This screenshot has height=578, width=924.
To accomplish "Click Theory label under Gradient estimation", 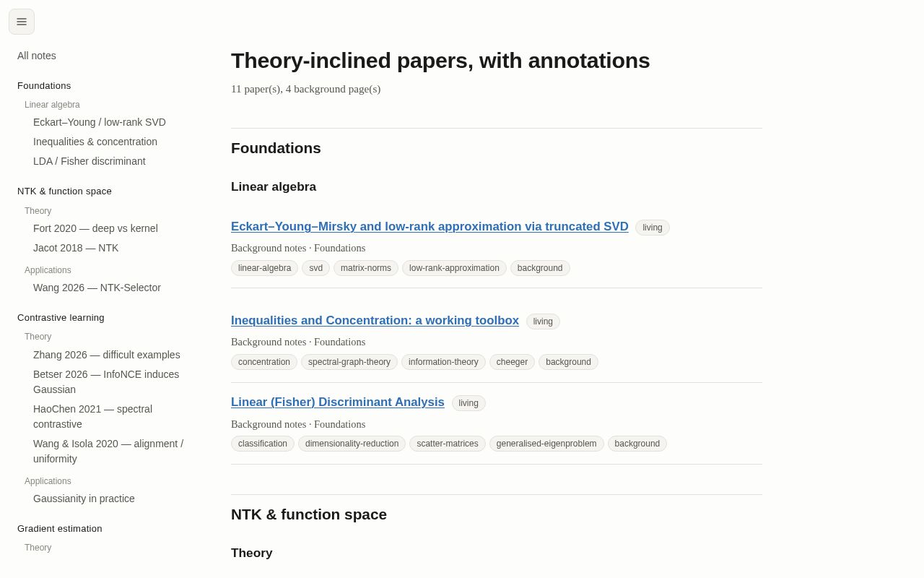I will click(38, 548).
